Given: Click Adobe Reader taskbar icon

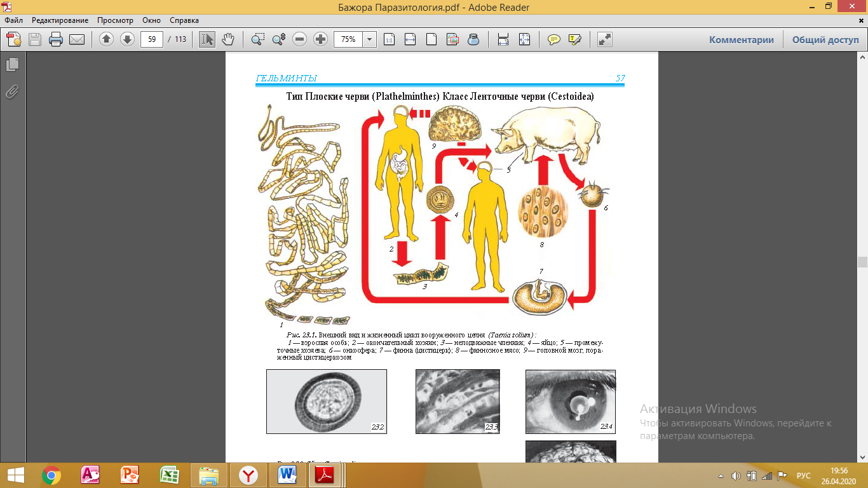Looking at the screenshot, I should [325, 475].
